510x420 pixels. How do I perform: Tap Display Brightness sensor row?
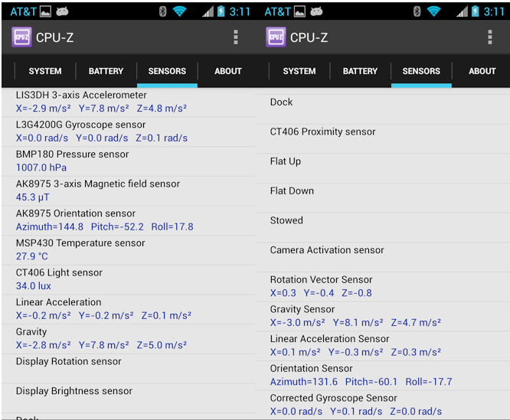tap(129, 398)
